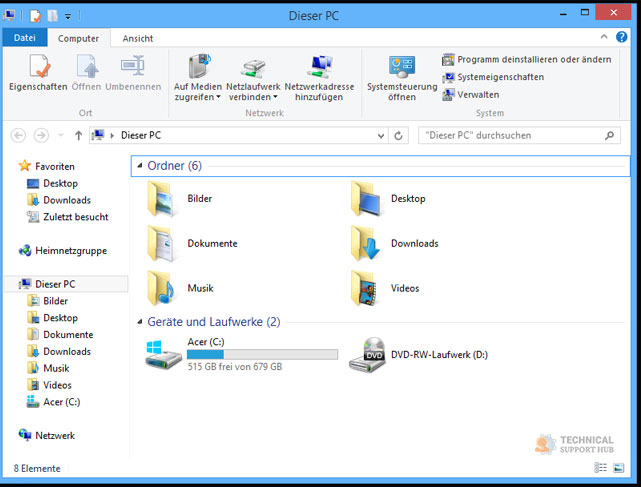Select the Desktop folder in Ordner
This screenshot has height=487, width=641.
click(388, 199)
